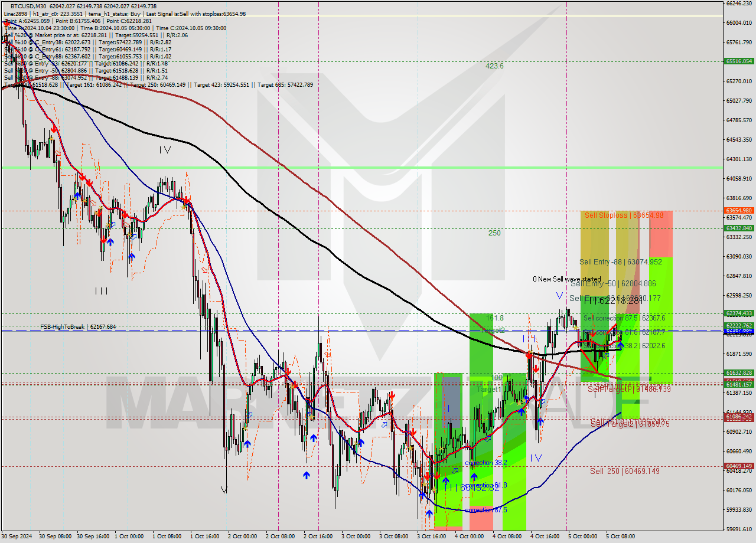Select the red 60469.149 price tag

(x=738, y=466)
